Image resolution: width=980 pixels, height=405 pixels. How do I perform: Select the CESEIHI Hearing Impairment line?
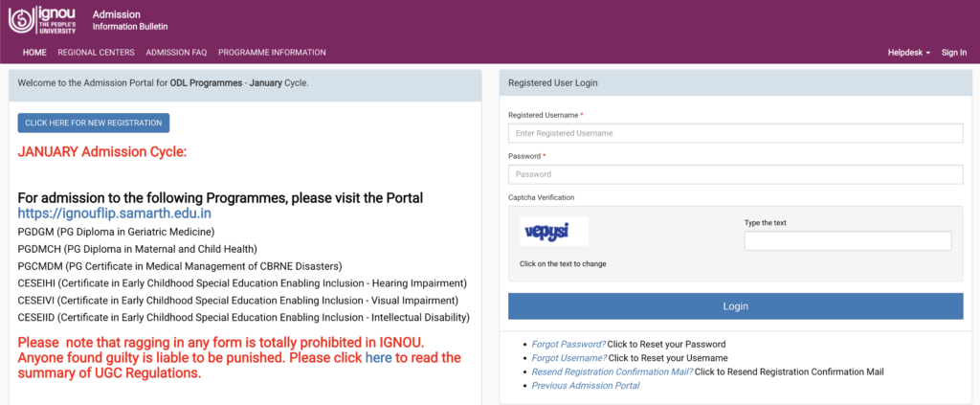(x=242, y=283)
